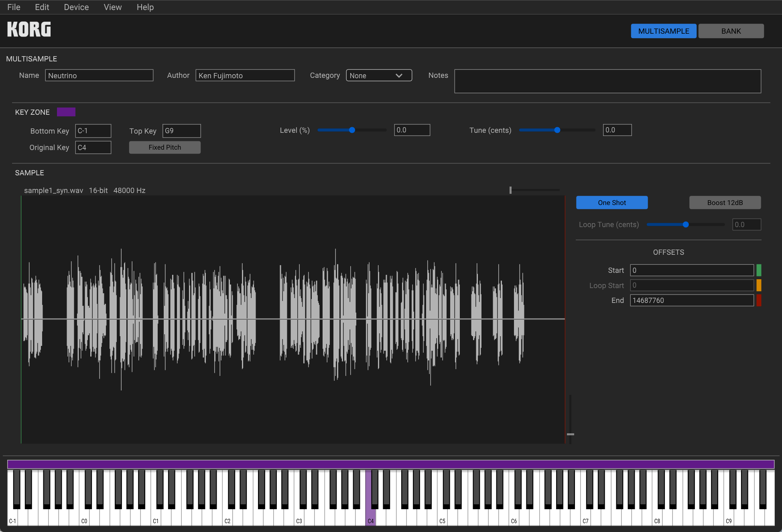Click the Original Key field showing C4
The width and height of the screenshot is (782, 532).
(x=93, y=147)
